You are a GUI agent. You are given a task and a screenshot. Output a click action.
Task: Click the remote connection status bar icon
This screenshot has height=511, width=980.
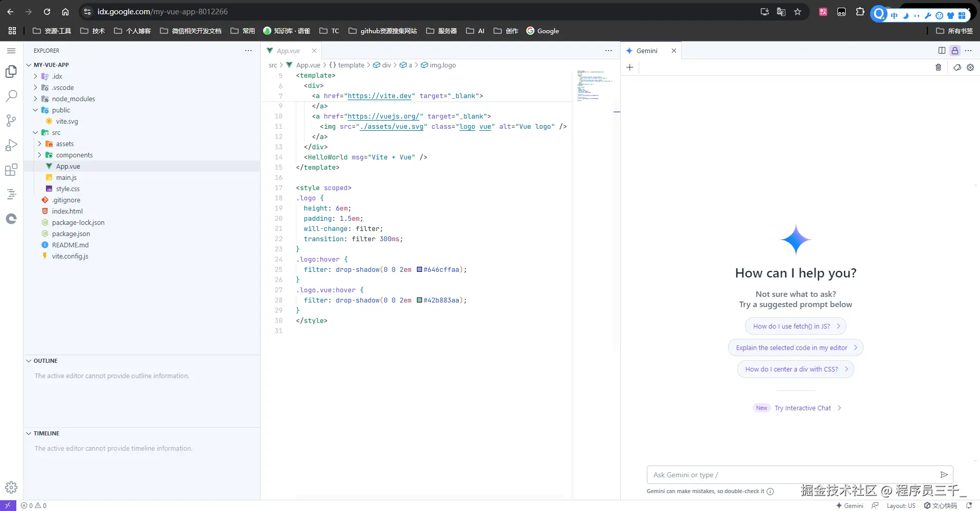8,505
